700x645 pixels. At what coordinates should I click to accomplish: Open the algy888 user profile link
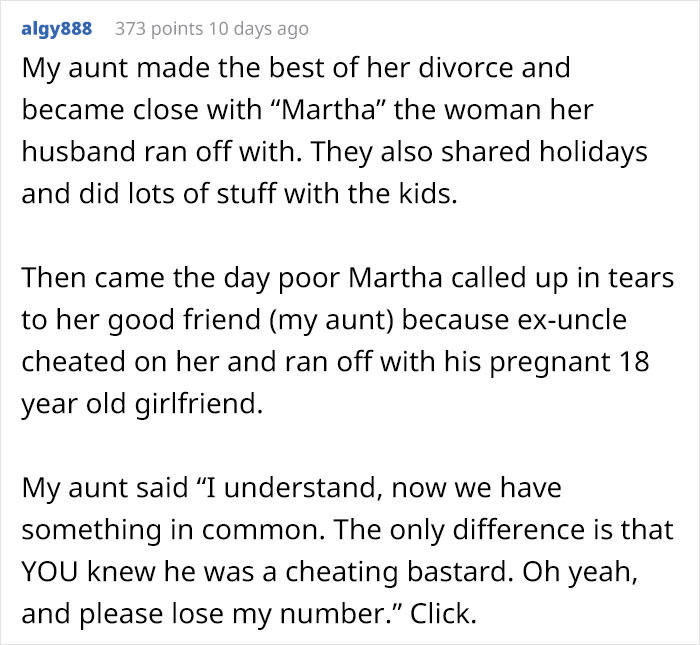coord(56,29)
